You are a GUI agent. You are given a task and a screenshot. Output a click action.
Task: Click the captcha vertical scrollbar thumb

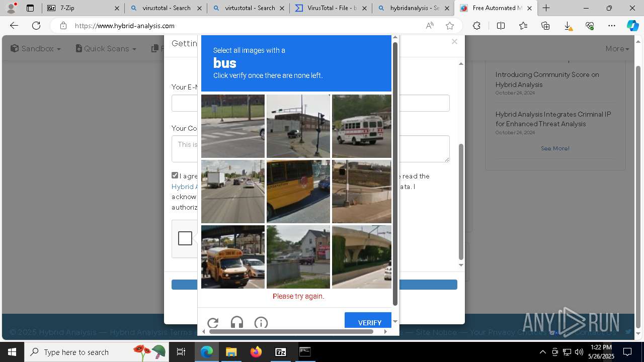(395, 173)
